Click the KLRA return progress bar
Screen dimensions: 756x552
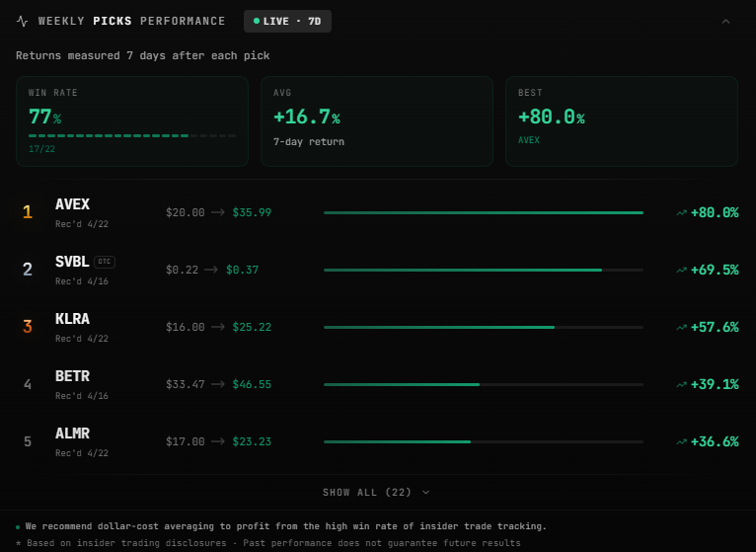[x=483, y=327]
